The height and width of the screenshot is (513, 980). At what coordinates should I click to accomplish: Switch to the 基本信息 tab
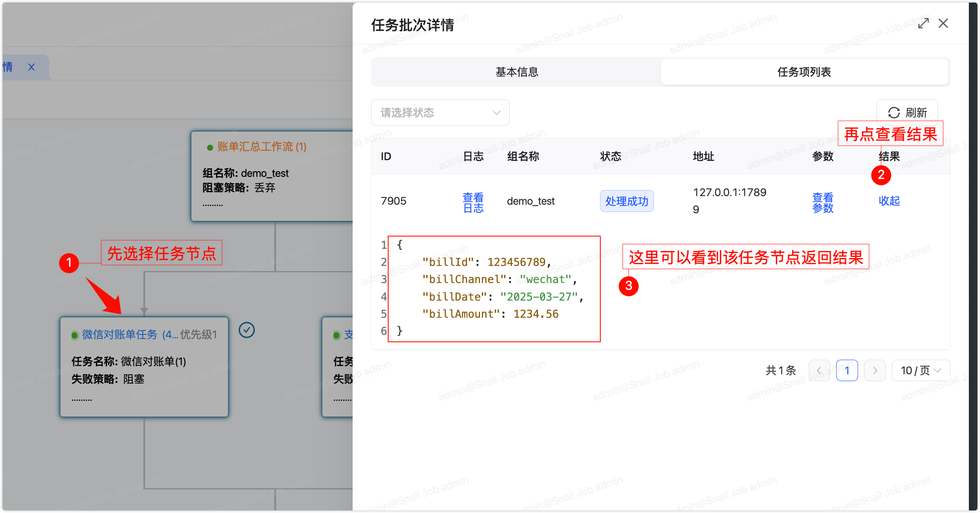click(x=517, y=72)
